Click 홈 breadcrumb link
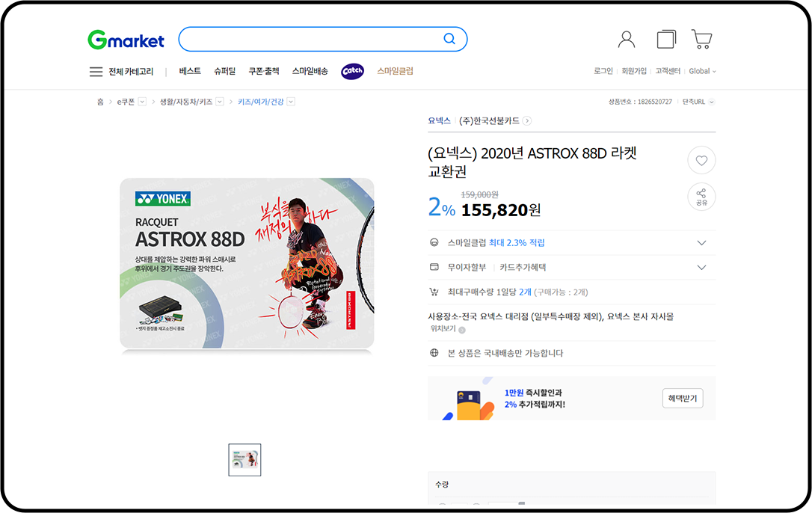The height and width of the screenshot is (513, 812). 100,102
